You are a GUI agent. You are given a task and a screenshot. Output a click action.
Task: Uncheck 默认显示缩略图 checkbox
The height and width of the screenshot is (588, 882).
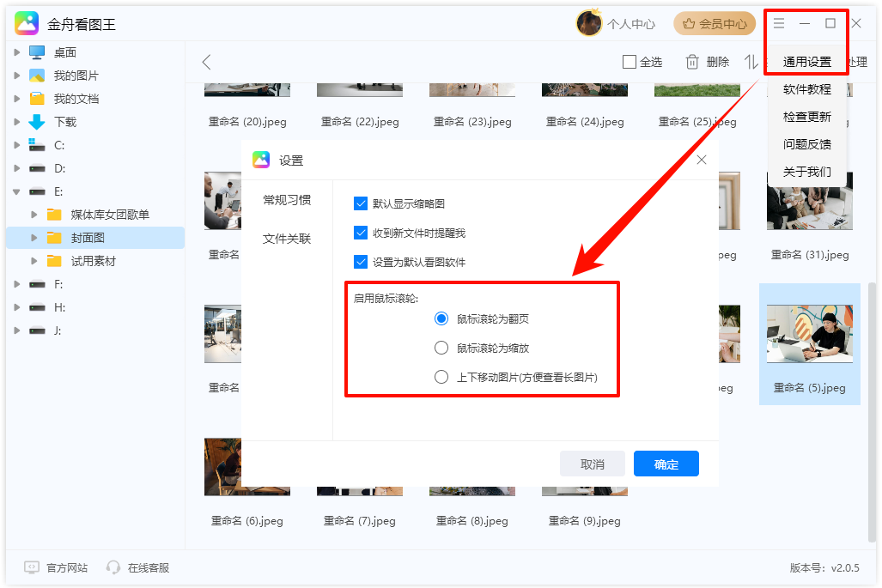pyautogui.click(x=361, y=203)
